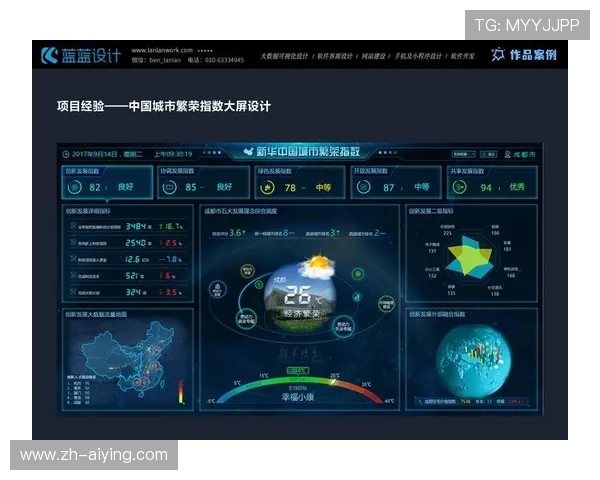This screenshot has height=480, width=600.
Task: Click the green orbit node at far right
Action: [386, 304]
